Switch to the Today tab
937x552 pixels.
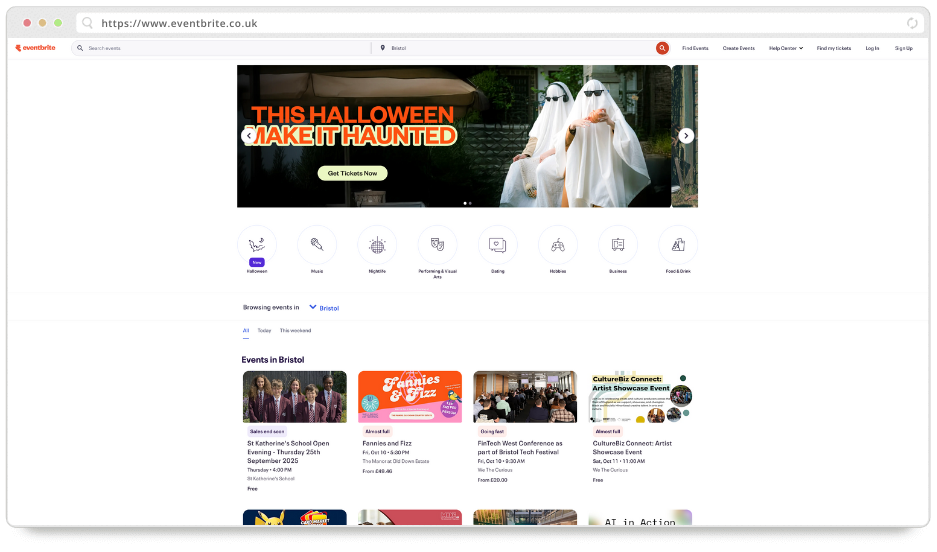click(x=264, y=330)
